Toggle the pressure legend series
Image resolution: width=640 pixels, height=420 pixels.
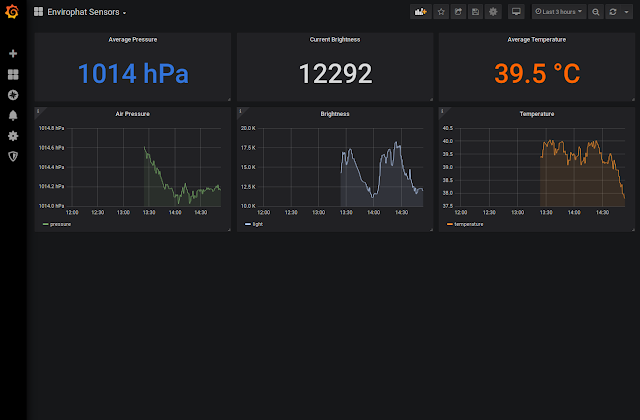coord(60,224)
